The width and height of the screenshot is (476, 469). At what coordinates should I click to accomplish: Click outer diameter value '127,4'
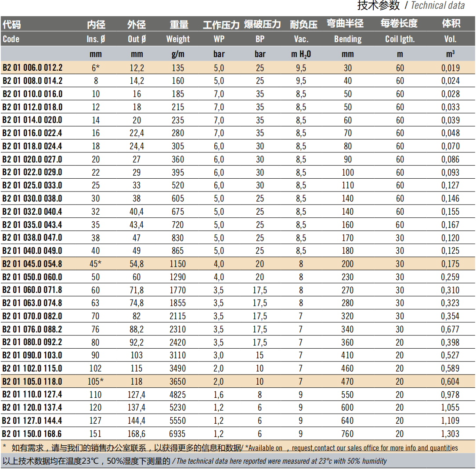point(137,394)
